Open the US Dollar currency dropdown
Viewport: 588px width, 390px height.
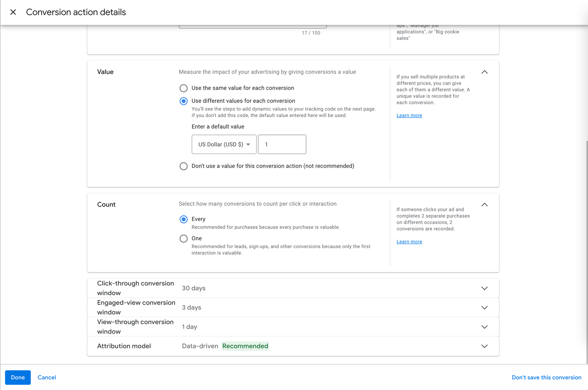pos(224,144)
